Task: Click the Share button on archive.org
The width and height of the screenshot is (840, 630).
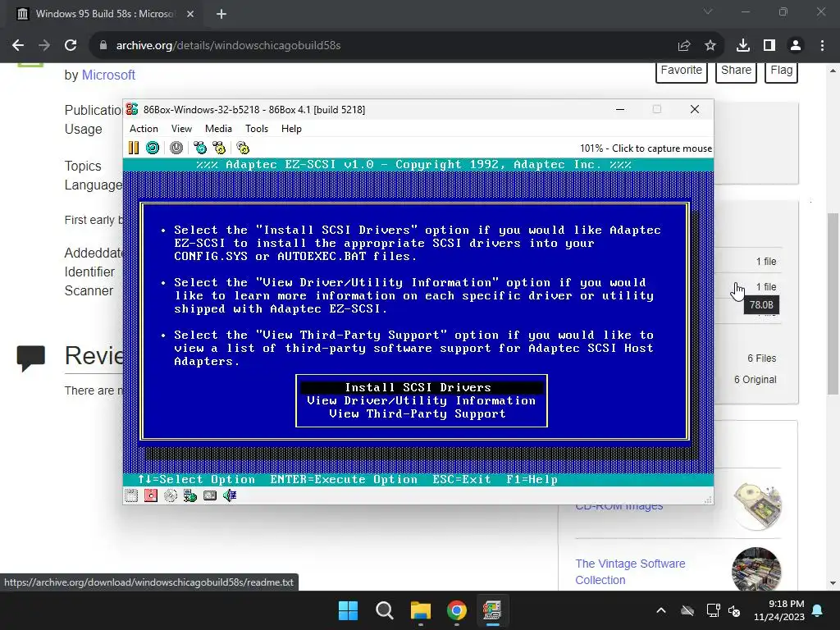Action: [x=736, y=71]
